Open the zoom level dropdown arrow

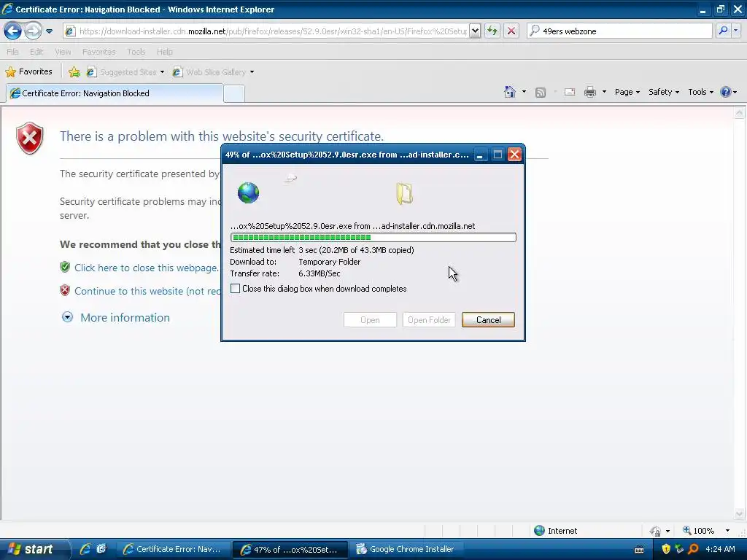pos(727,531)
